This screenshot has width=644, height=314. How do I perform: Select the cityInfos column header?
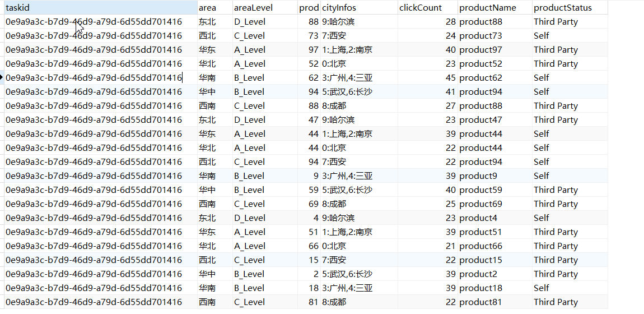(x=359, y=8)
